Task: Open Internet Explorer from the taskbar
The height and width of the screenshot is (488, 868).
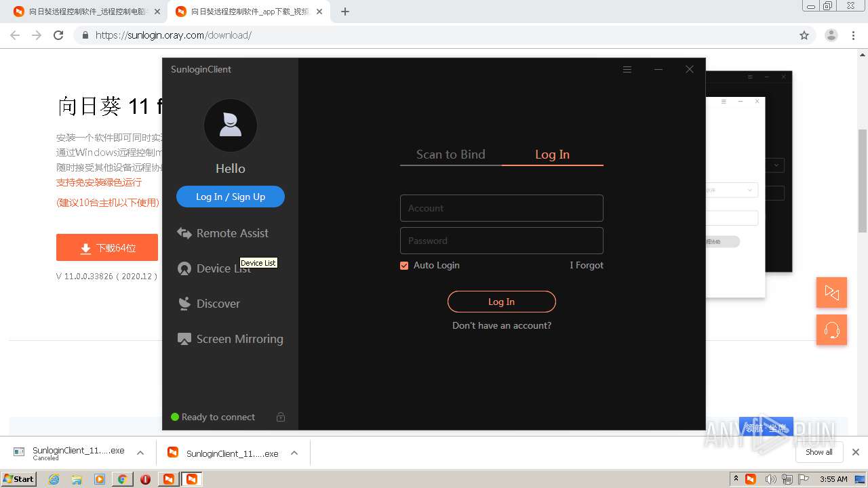Action: pyautogui.click(x=54, y=479)
